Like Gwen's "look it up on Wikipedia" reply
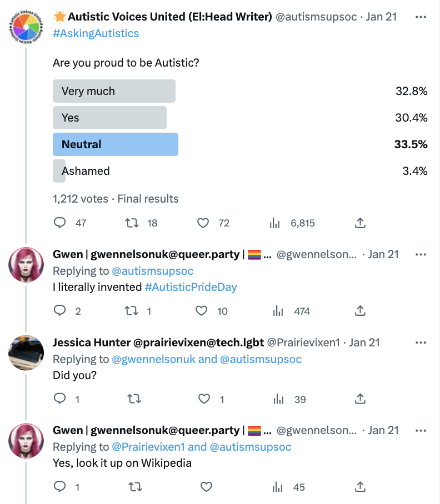The width and height of the screenshot is (440, 504). tap(206, 487)
